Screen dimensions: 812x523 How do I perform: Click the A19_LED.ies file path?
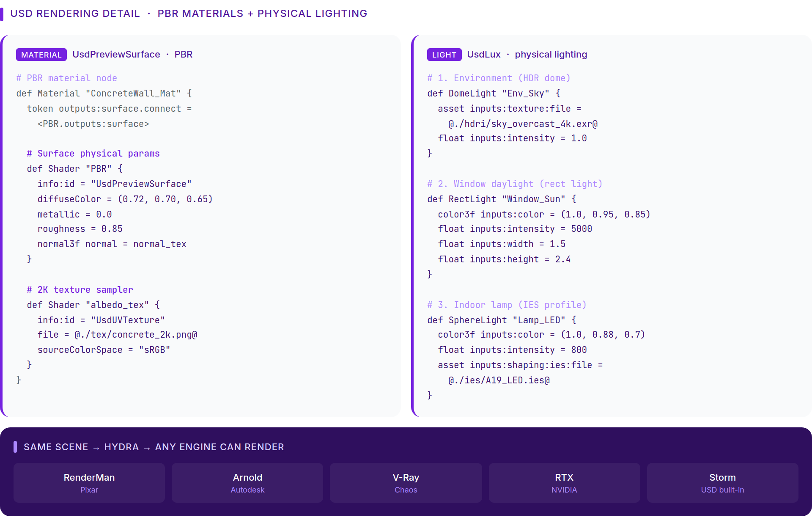coord(499,380)
